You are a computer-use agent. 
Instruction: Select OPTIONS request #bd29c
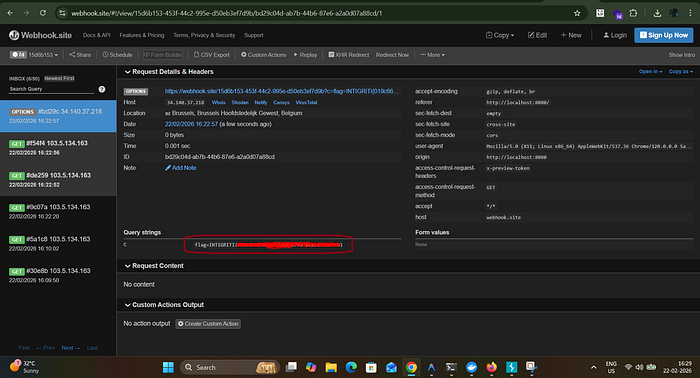point(58,116)
